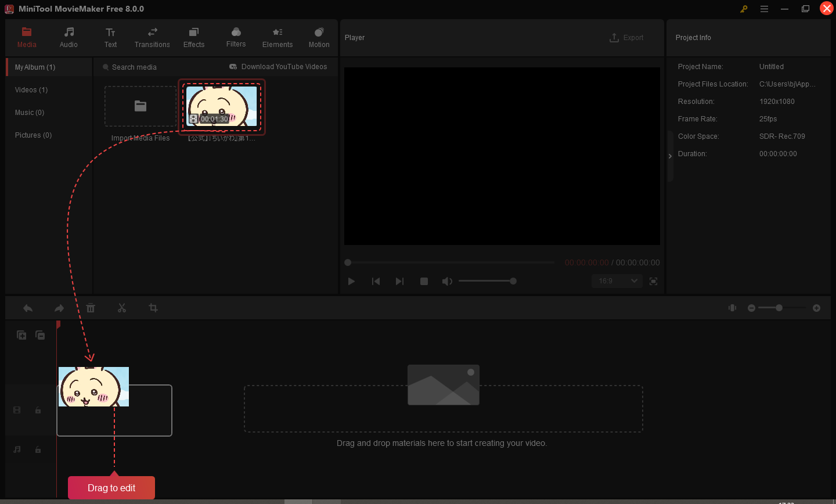Click the timeline zoom out minus

coord(751,308)
